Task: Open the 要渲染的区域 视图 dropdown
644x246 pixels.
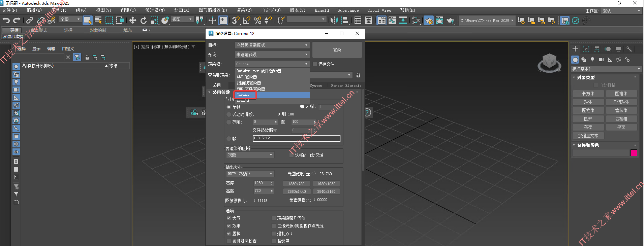Action: click(x=250, y=155)
